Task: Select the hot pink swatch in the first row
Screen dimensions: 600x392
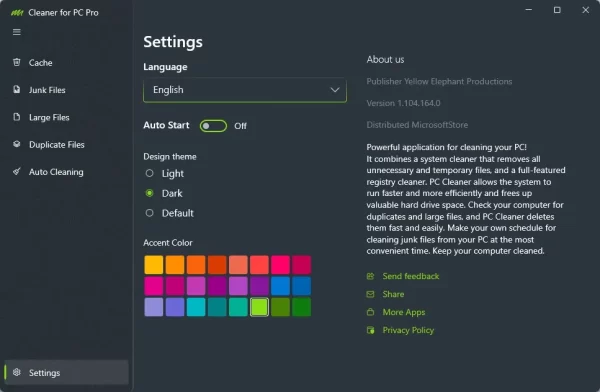Action: [280, 265]
